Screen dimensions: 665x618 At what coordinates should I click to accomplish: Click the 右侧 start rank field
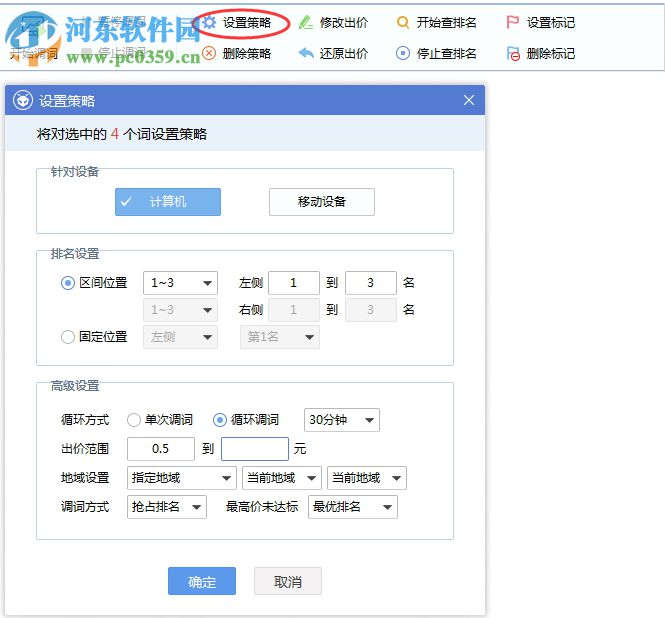click(x=293, y=310)
